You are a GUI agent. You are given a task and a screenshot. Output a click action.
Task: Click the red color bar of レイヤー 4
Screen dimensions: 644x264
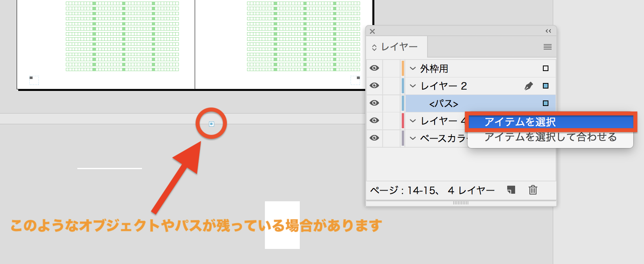(403, 121)
